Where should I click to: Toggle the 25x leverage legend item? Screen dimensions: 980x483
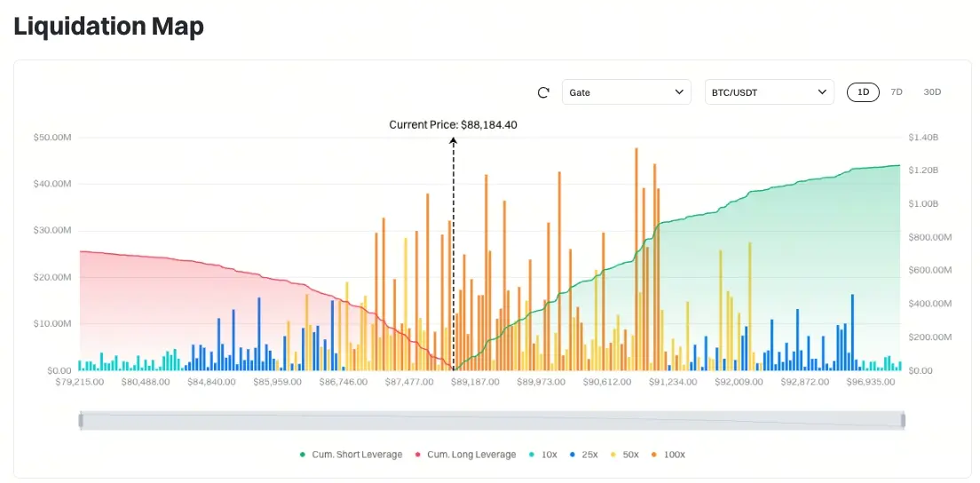pos(584,455)
